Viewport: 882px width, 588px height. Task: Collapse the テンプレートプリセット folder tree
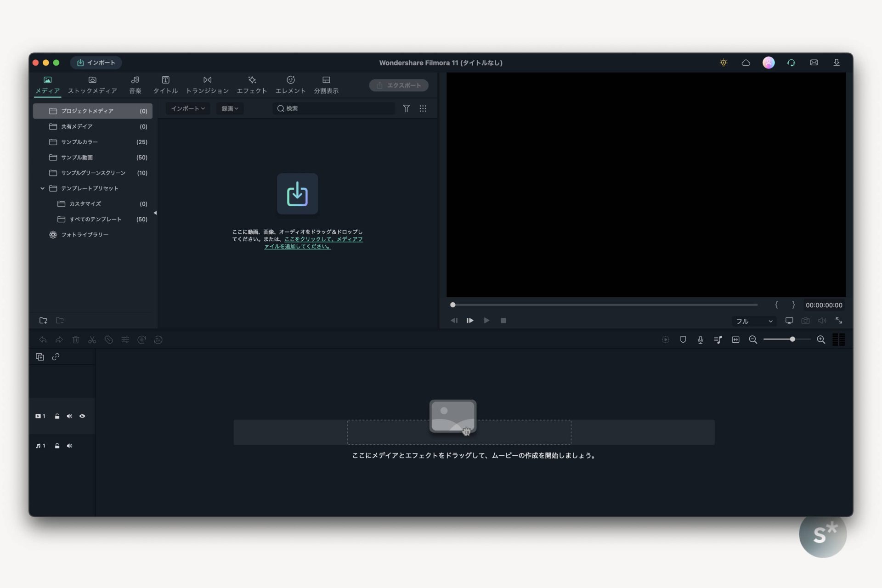[43, 188]
